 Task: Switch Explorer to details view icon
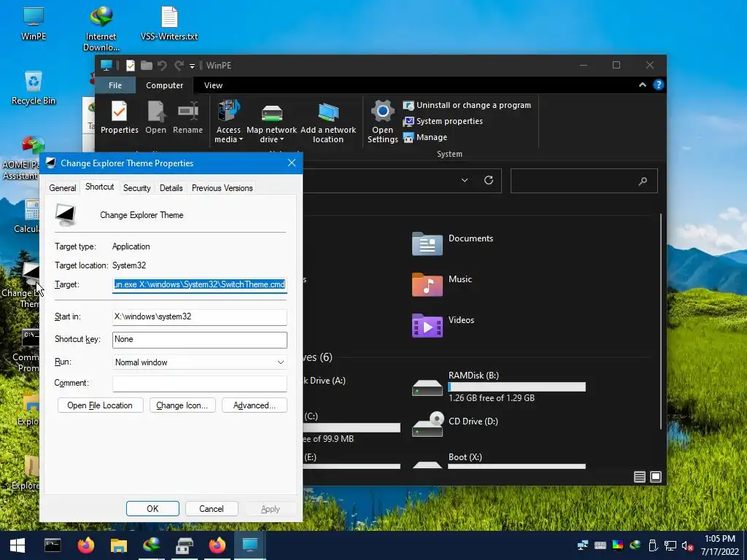point(640,477)
